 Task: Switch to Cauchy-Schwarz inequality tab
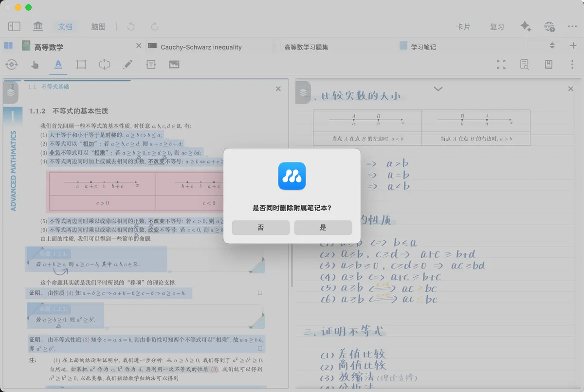(201, 47)
